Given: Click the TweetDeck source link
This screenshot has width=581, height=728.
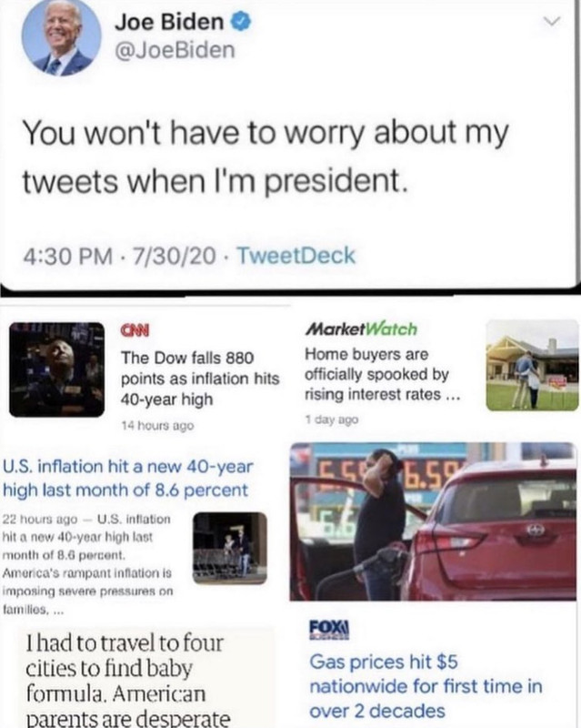Looking at the screenshot, I should pyautogui.click(x=296, y=256).
